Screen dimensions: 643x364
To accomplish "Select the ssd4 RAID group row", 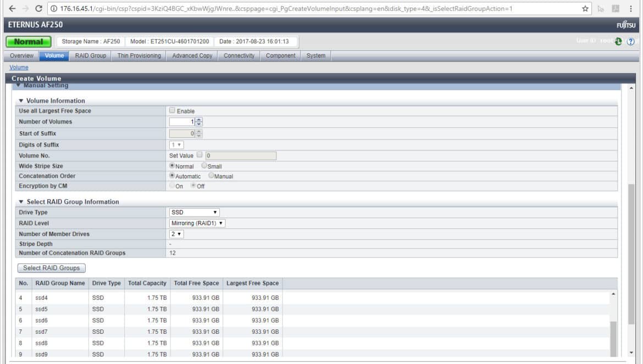I will (x=313, y=298).
